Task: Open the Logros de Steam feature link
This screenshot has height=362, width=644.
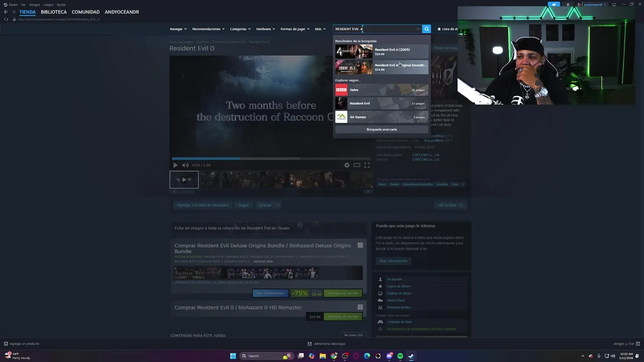Action: (x=398, y=286)
